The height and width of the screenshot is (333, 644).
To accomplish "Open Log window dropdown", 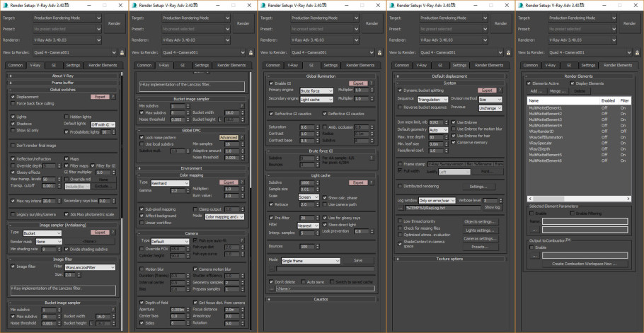I will pyautogui.click(x=437, y=201).
